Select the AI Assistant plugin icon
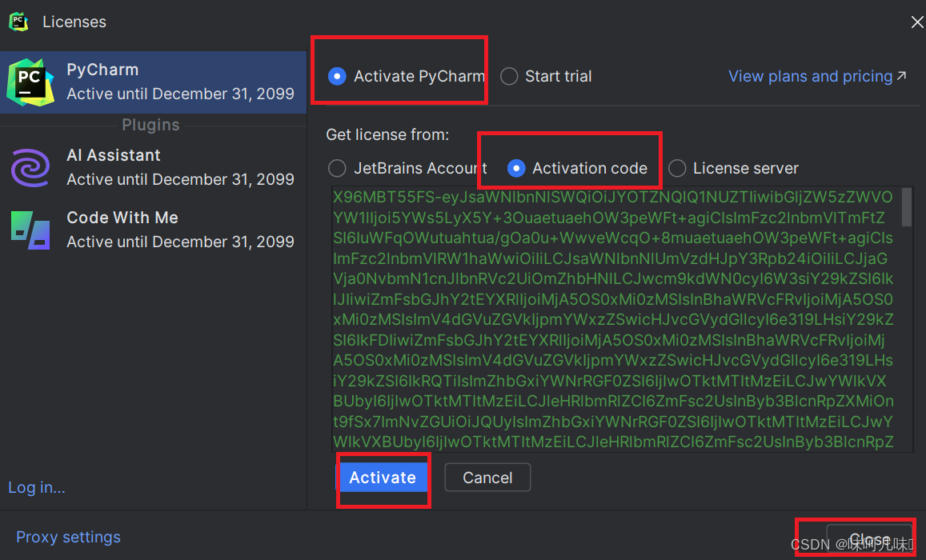The width and height of the screenshot is (926, 560). click(x=30, y=167)
